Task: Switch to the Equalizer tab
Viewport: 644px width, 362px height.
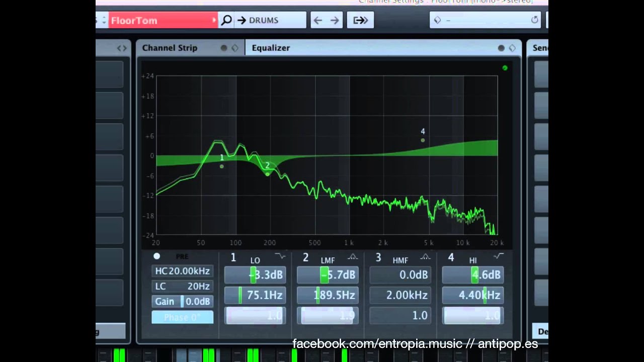Action: 271,48
